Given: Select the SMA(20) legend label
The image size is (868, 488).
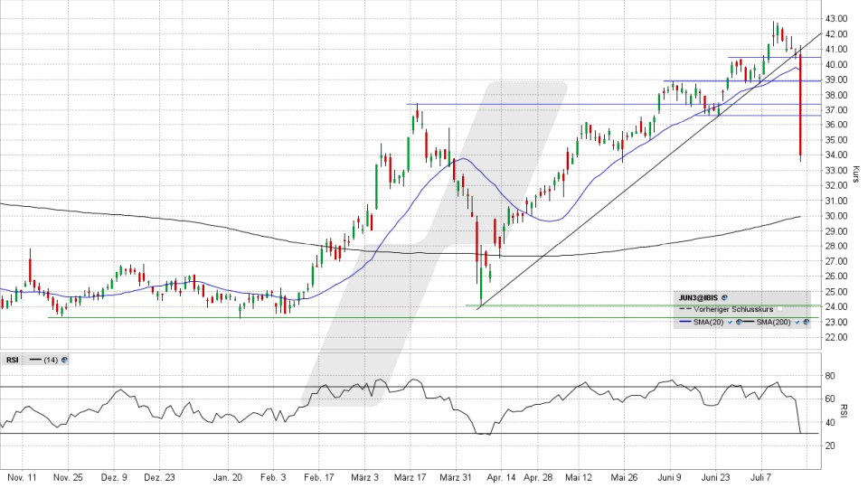Looking at the screenshot, I should pyautogui.click(x=709, y=322).
